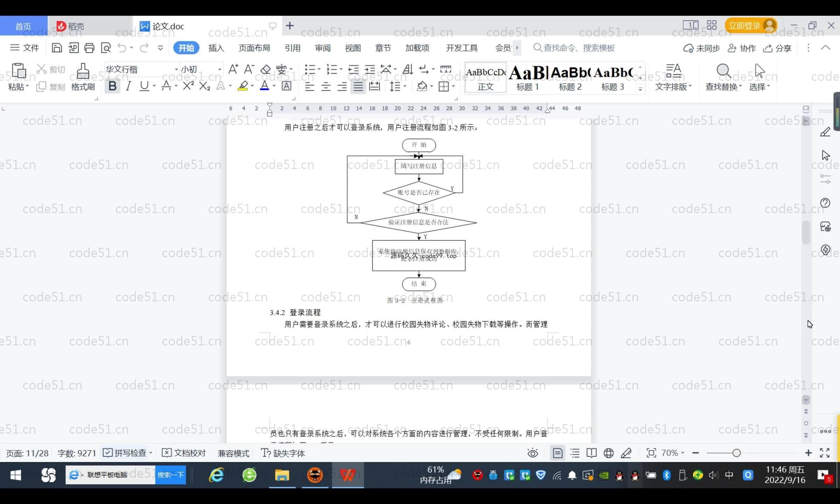Click Find and Replace magnifier icon
Viewport: 840px width, 504px height.
[723, 71]
